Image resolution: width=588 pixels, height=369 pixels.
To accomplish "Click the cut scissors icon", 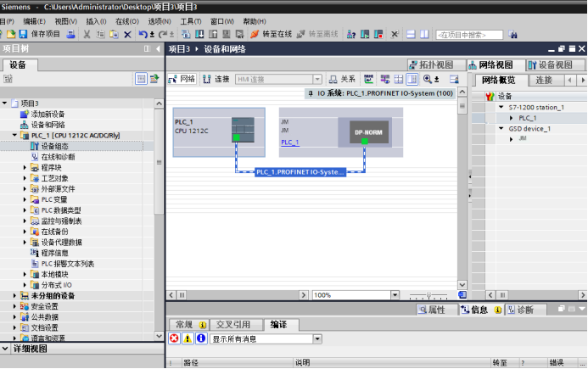I will coord(87,34).
